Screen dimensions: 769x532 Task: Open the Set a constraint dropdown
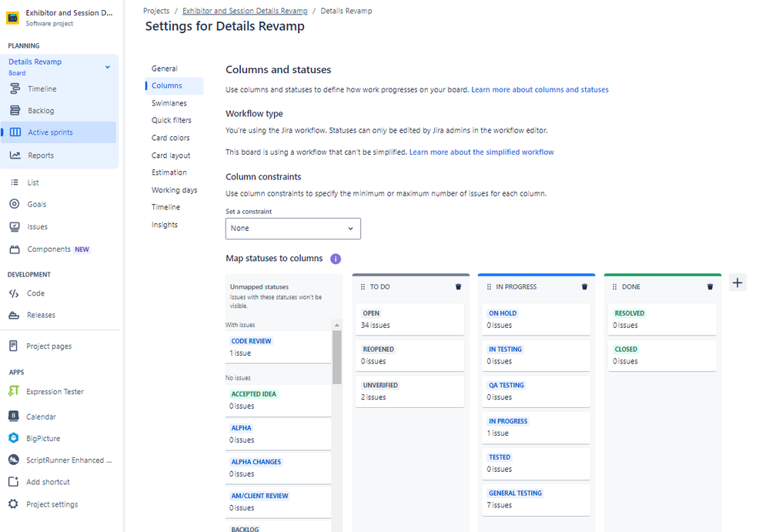click(x=293, y=229)
